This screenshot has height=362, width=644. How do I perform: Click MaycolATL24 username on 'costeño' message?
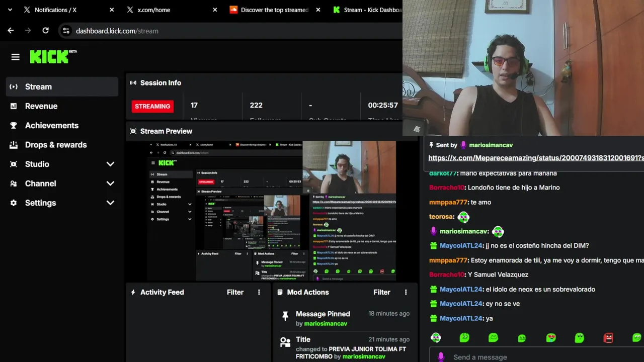460,246
